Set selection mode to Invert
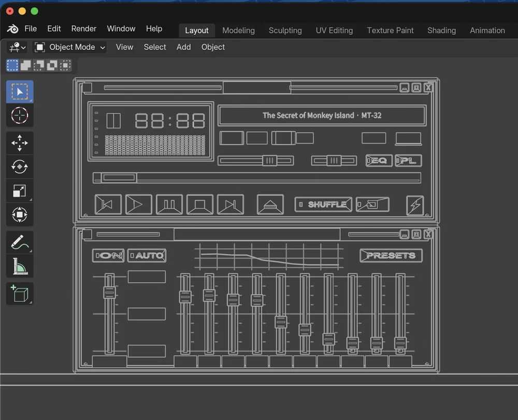The height and width of the screenshot is (420, 518). click(x=52, y=65)
